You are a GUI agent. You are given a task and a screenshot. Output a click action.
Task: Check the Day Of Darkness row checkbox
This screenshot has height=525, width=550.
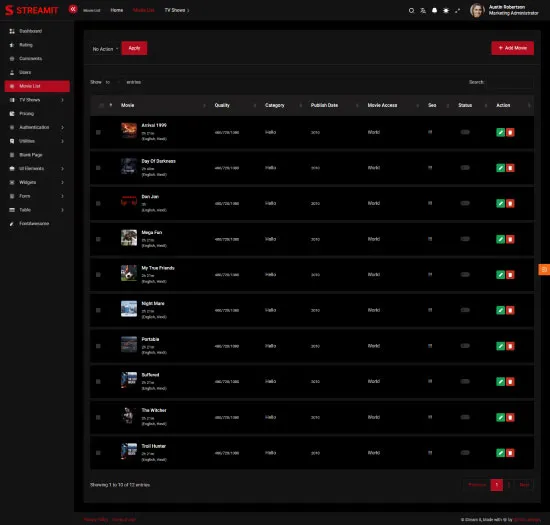[98, 168]
